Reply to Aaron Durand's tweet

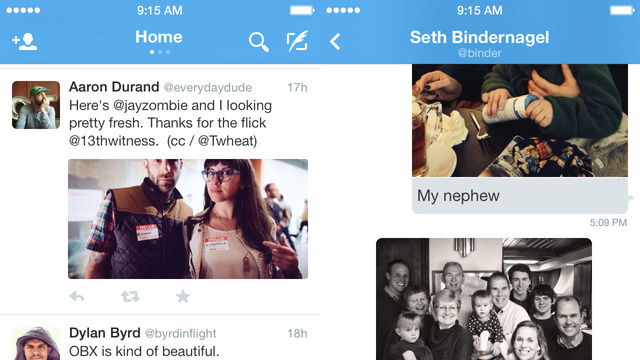click(x=77, y=296)
